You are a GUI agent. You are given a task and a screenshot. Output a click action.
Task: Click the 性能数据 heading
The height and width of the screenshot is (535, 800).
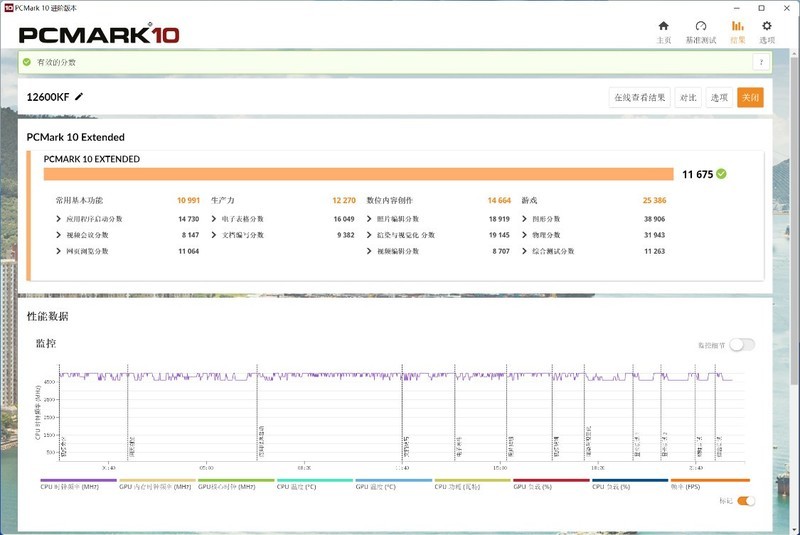[x=47, y=316]
